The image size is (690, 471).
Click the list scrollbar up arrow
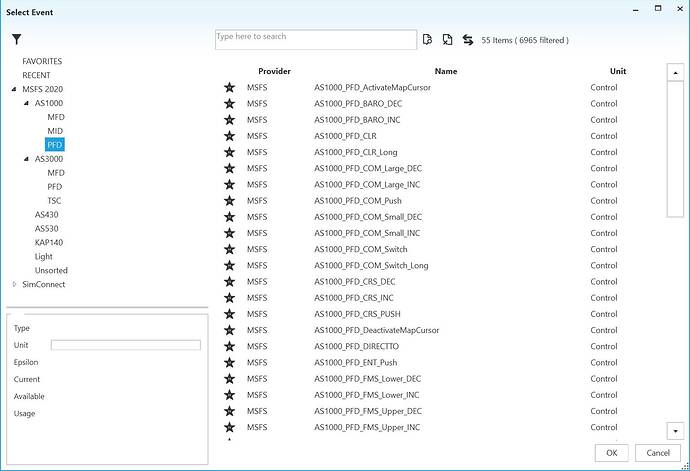click(675, 72)
